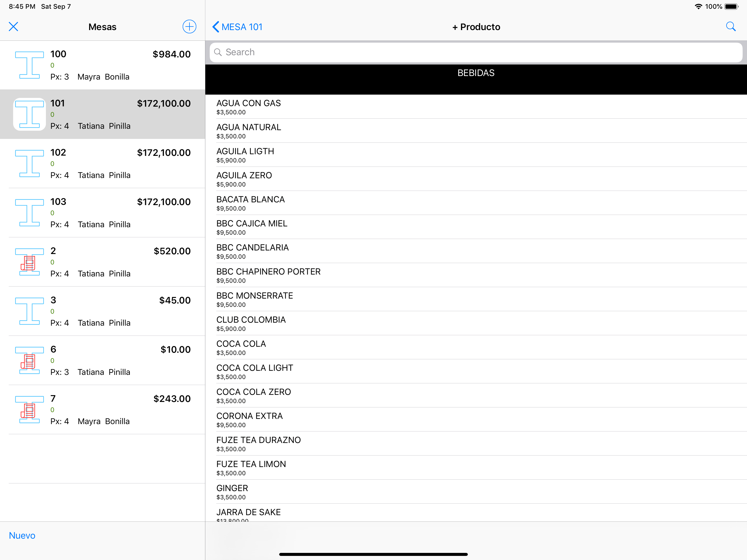747x560 pixels.
Task: Add FUZE TEA DURAZNO product
Action: (x=476, y=444)
